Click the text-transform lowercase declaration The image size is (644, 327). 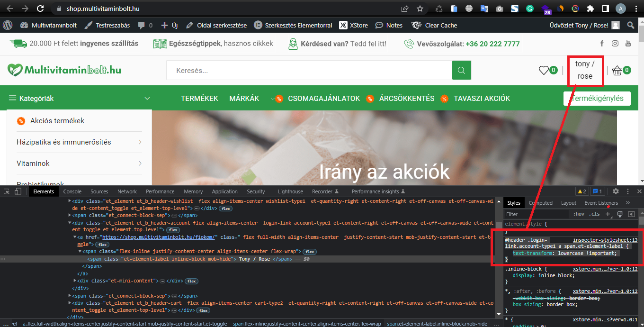(565, 253)
